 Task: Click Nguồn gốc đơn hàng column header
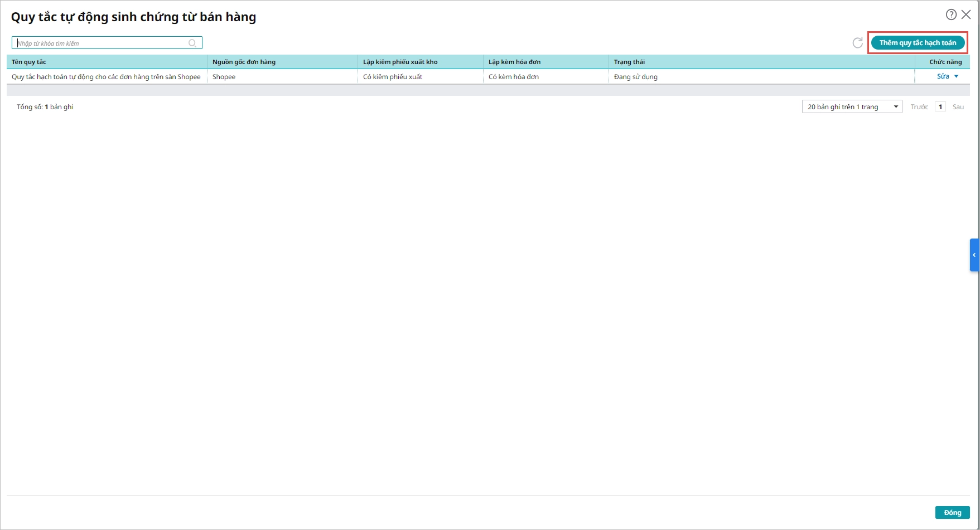coord(282,62)
